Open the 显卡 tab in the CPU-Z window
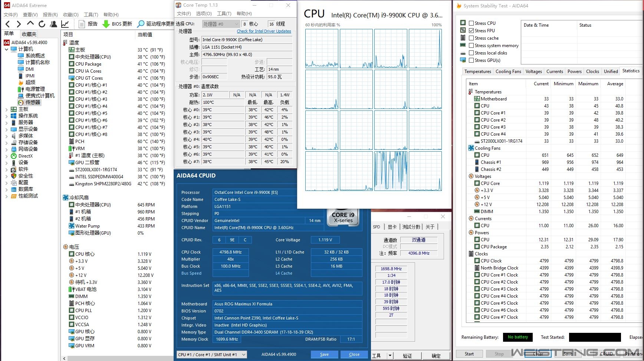 tap(392, 227)
